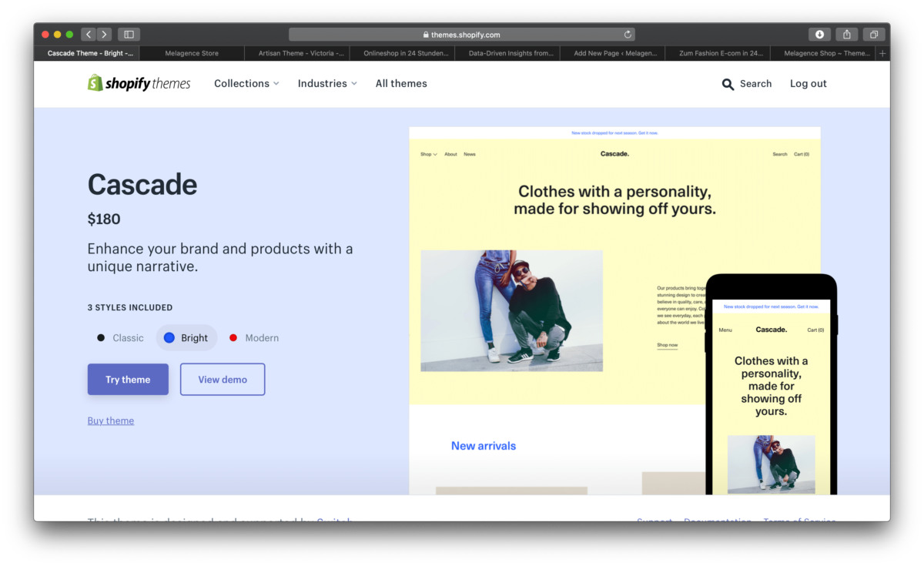Click the Safari forward arrow button
The image size is (924, 566).
click(x=104, y=35)
